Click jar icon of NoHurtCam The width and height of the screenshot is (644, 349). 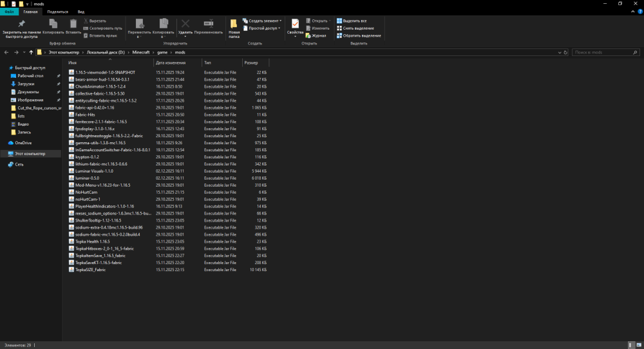[71, 192]
